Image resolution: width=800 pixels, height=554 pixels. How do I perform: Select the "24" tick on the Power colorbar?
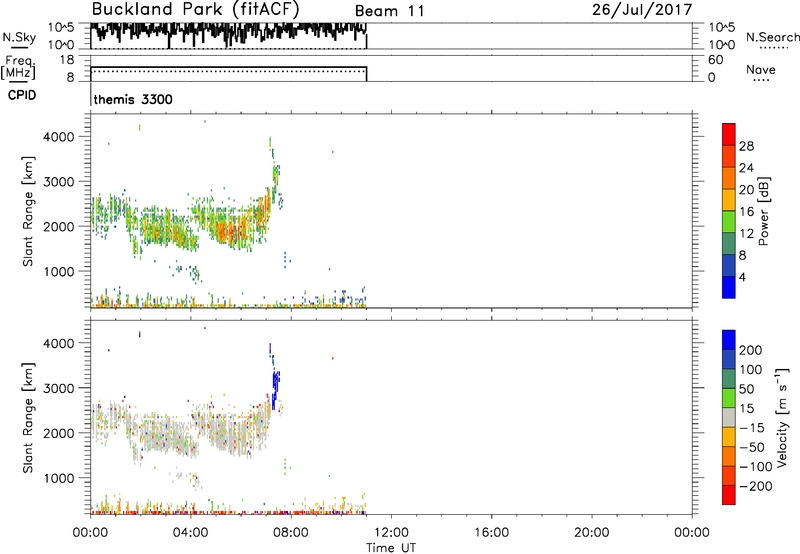(x=746, y=168)
